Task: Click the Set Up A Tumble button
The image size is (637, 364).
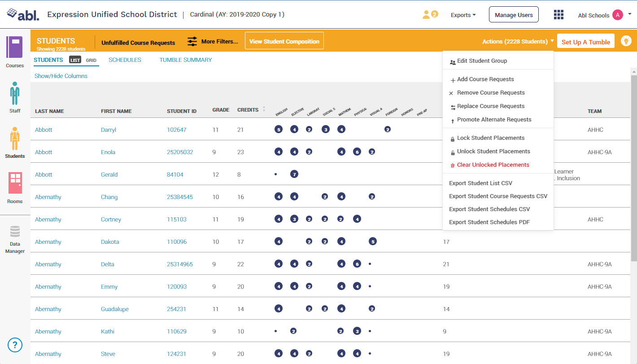Action: 585,42
